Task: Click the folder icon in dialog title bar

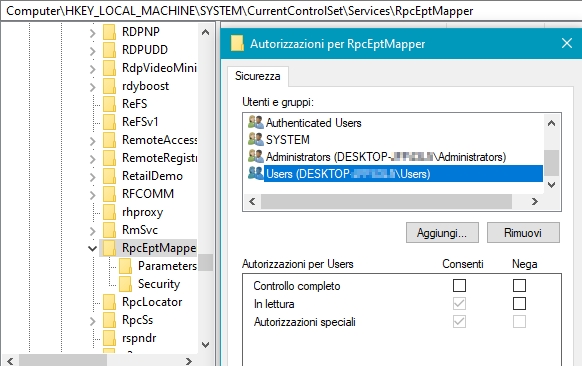Action: click(237, 43)
